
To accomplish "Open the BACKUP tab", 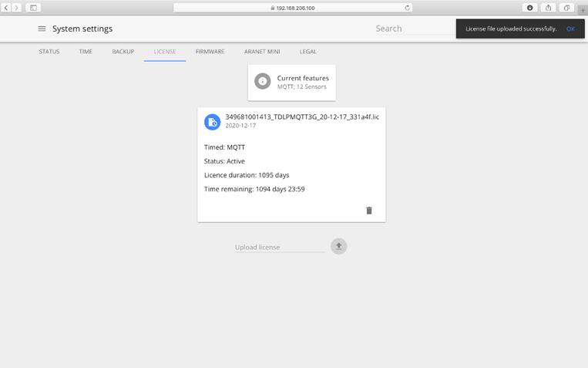I will (123, 52).
